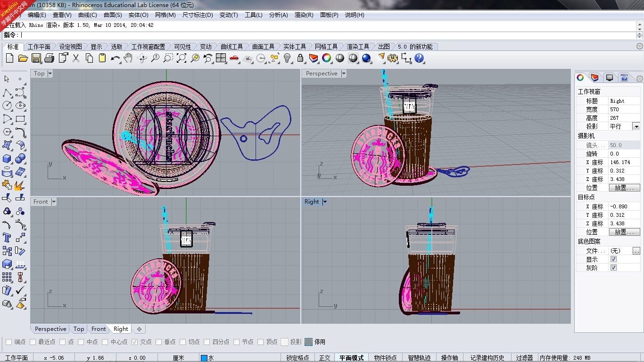
Task: Click the puzzle-piece Join tool
Action: [x=7, y=185]
